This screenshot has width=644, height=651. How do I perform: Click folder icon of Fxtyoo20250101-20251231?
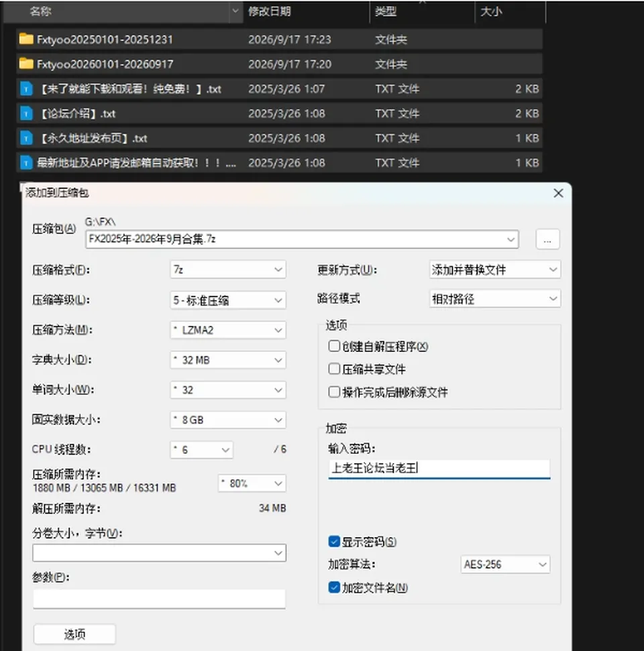coord(26,40)
